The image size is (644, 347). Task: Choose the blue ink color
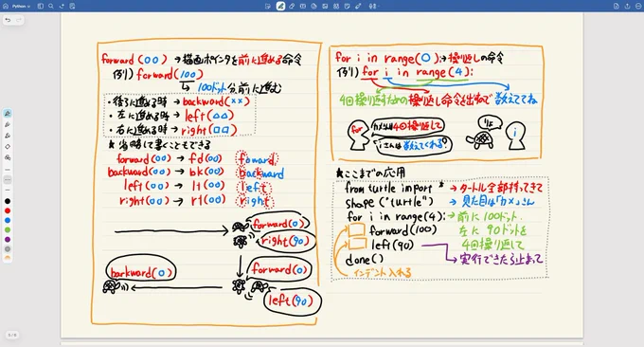(x=8, y=220)
